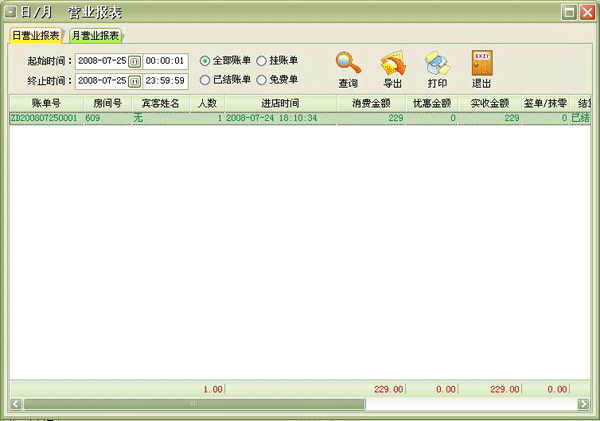The width and height of the screenshot is (600, 421).
Task: Switch to the 月营业报表 tab
Action: (95, 35)
